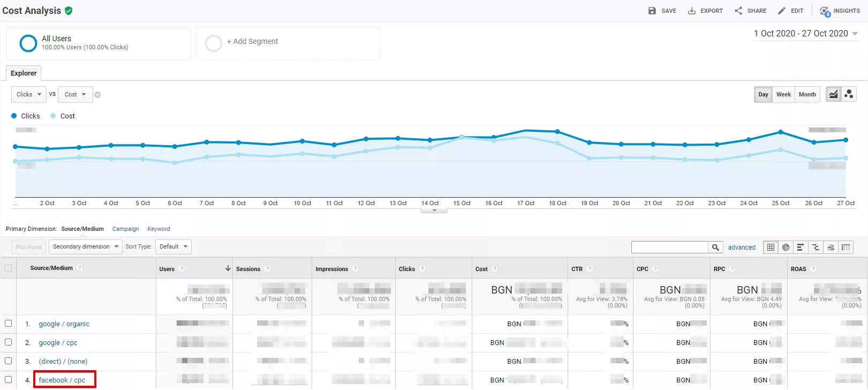Select data table grid view icon

tap(771, 247)
